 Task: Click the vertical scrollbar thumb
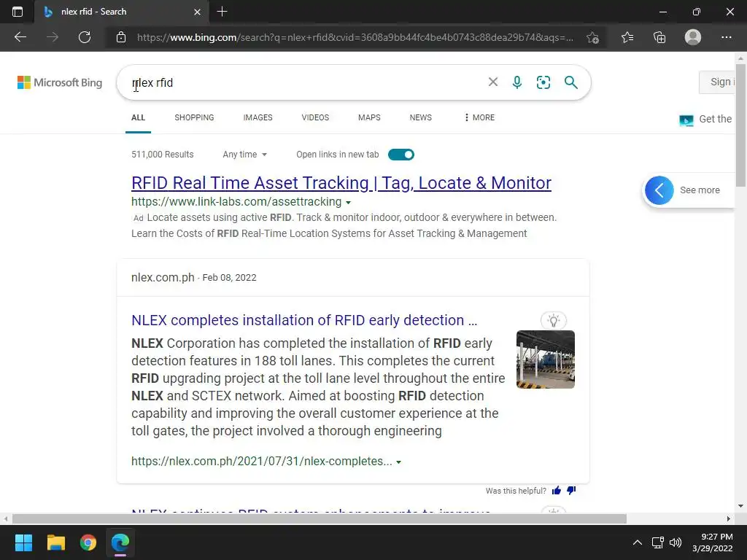point(740,126)
